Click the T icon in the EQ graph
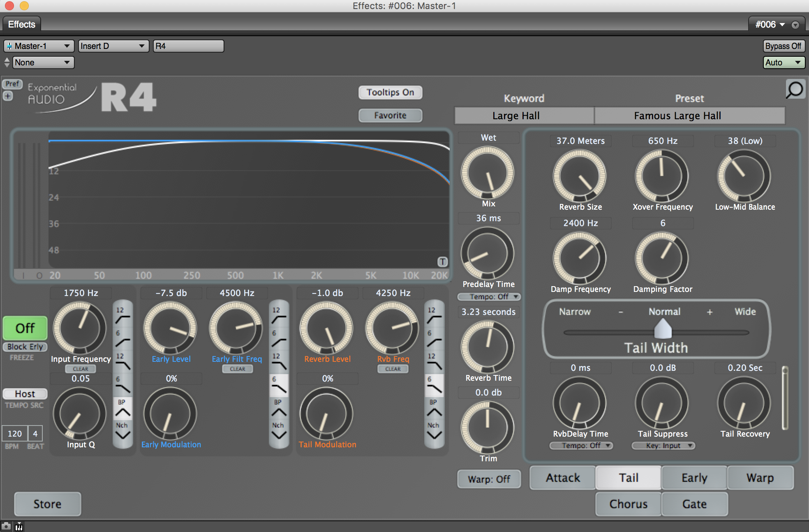The height and width of the screenshot is (532, 809). tap(442, 261)
